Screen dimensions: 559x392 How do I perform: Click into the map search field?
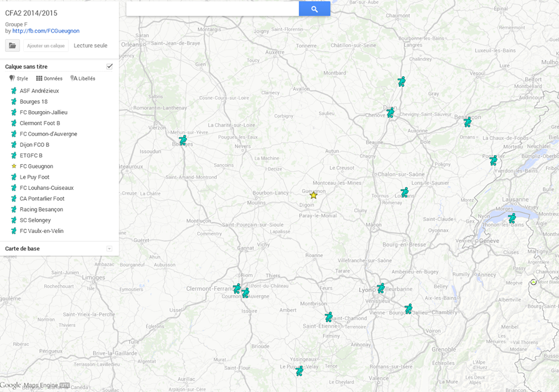(x=213, y=9)
